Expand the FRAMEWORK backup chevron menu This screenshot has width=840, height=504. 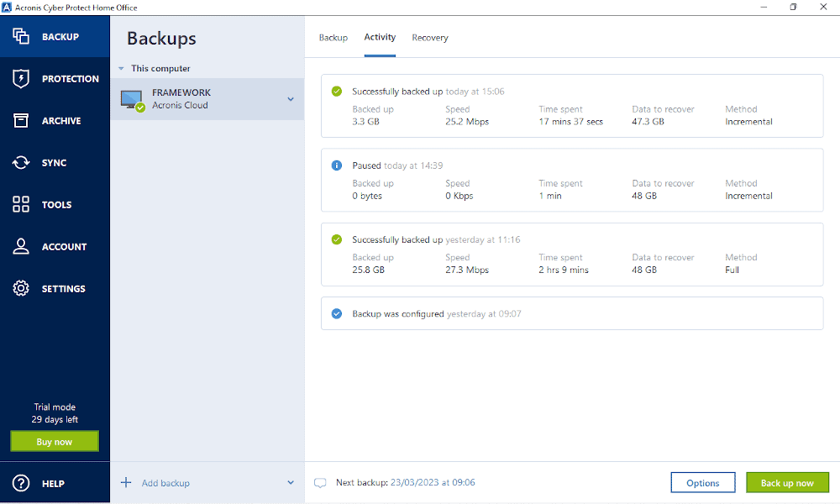(291, 99)
